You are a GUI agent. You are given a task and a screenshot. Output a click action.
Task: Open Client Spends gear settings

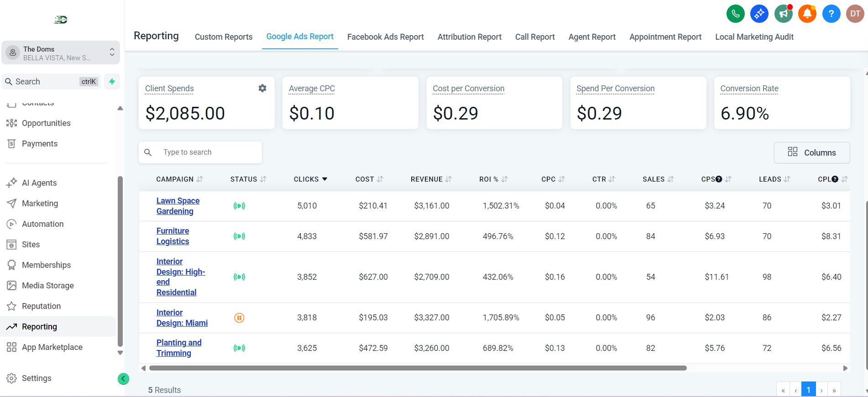click(262, 88)
